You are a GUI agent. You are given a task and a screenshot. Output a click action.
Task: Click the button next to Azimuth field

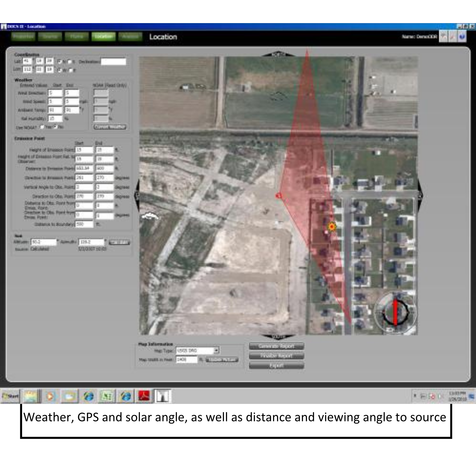tap(119, 242)
